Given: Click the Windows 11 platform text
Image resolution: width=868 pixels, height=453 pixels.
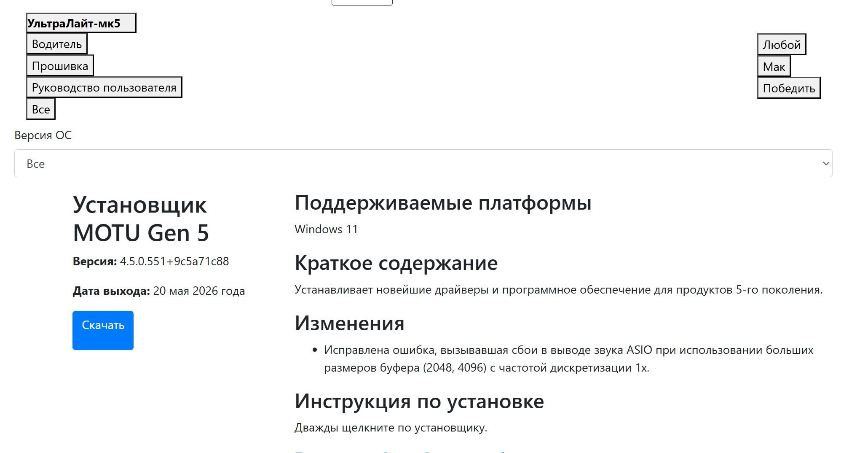Looking at the screenshot, I should pyautogui.click(x=326, y=229).
